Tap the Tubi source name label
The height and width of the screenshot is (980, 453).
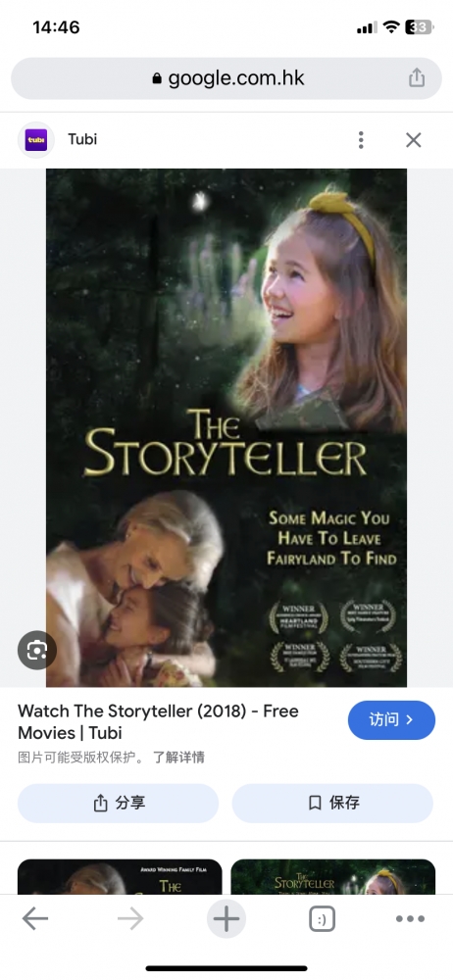(x=82, y=139)
